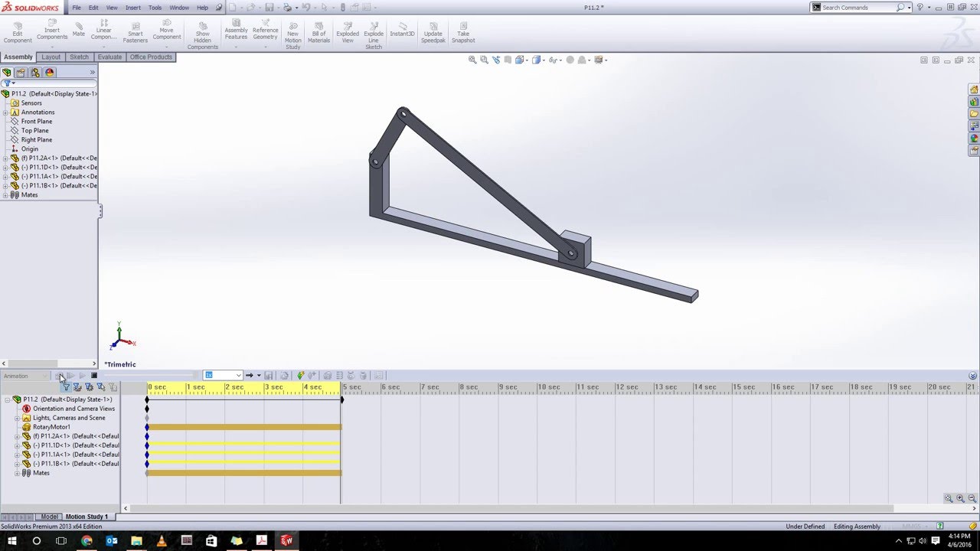Expand Mates node in motion tree
Screen dimensions: 980x551
coord(17,473)
